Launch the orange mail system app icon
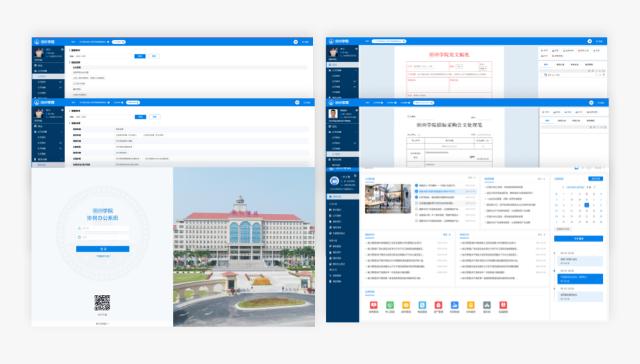 pyautogui.click(x=406, y=305)
